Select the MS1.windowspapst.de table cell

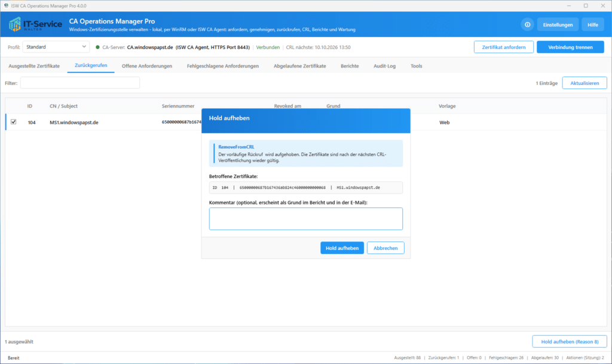(x=74, y=123)
